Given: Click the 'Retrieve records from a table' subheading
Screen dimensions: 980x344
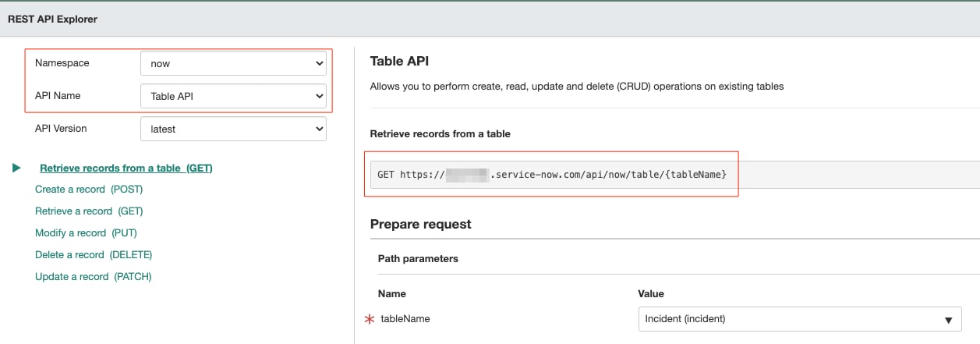Looking at the screenshot, I should [440, 134].
